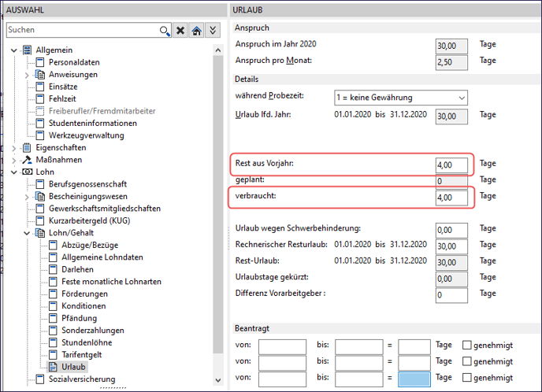Click third Beantragt bis date field
The width and height of the screenshot is (542, 392).
click(x=358, y=379)
